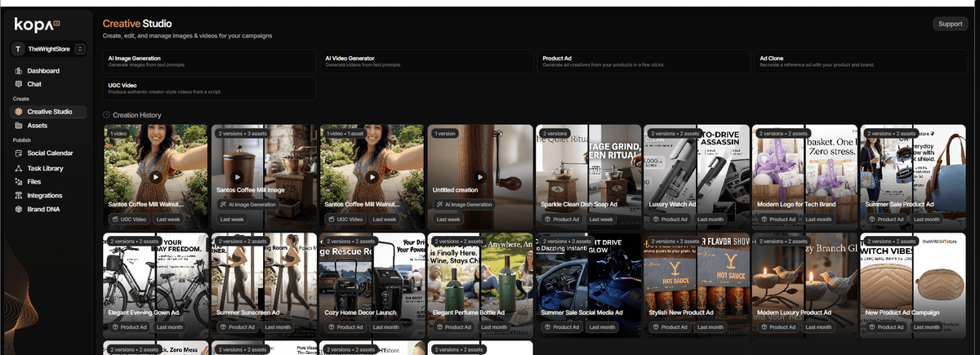Click the Files icon in the sidebar
Viewport: 980px width, 355px height.
tap(19, 182)
